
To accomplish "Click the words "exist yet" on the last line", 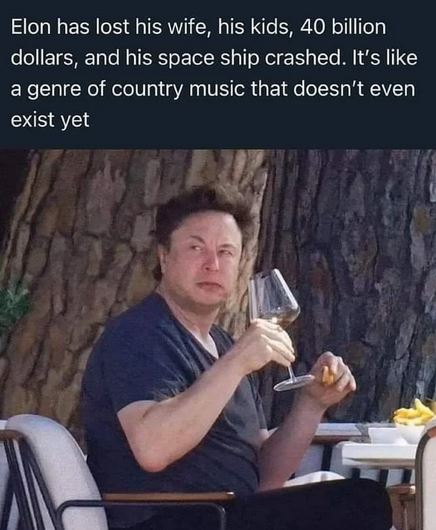I will [50, 120].
